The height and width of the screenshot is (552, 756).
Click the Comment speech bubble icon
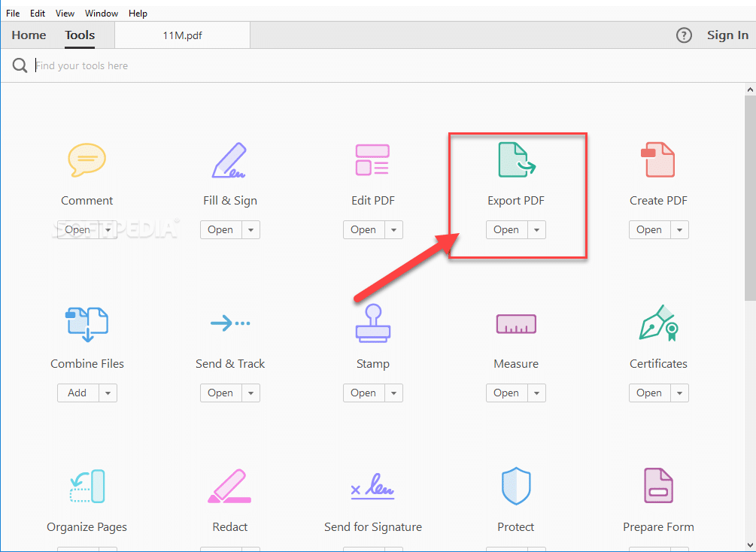87,159
